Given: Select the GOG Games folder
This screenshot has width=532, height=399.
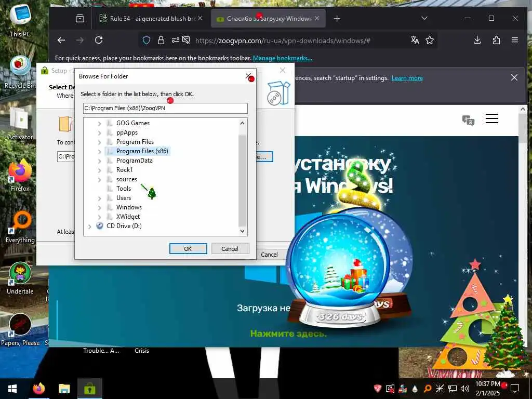Looking at the screenshot, I should coord(132,123).
